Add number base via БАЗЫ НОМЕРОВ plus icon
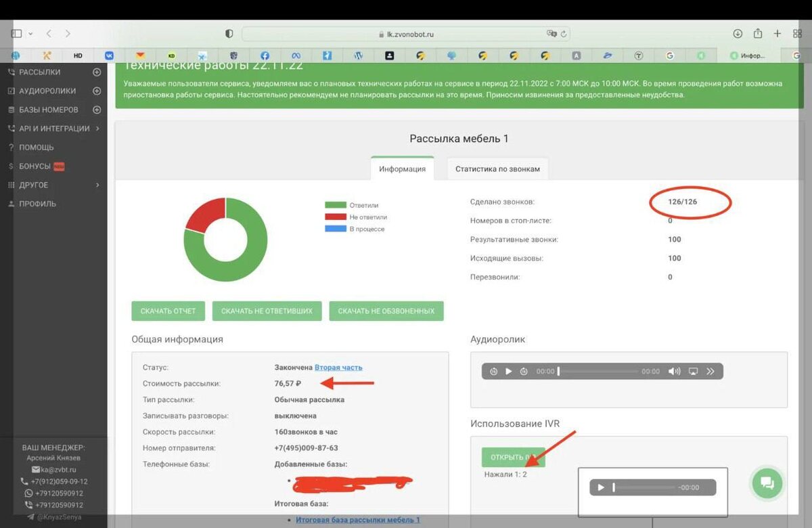Screen dimensions: 812x528 point(97,110)
